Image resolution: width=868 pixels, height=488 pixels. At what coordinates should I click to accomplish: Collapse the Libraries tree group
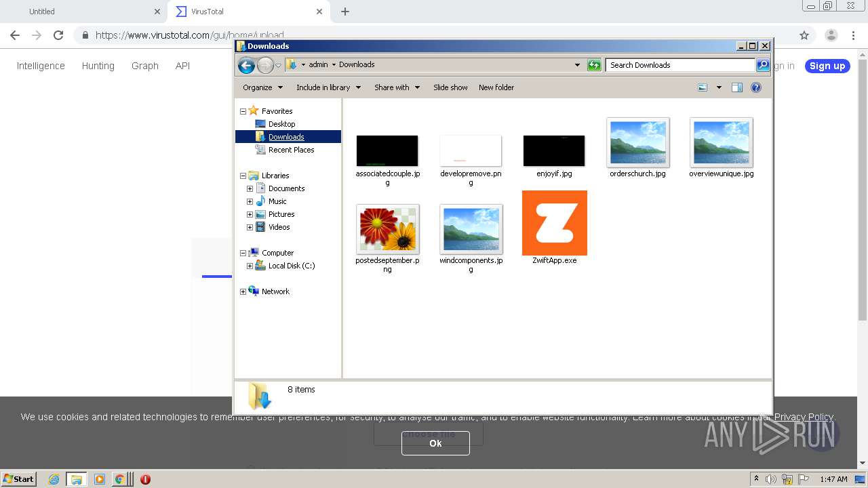pyautogui.click(x=243, y=176)
